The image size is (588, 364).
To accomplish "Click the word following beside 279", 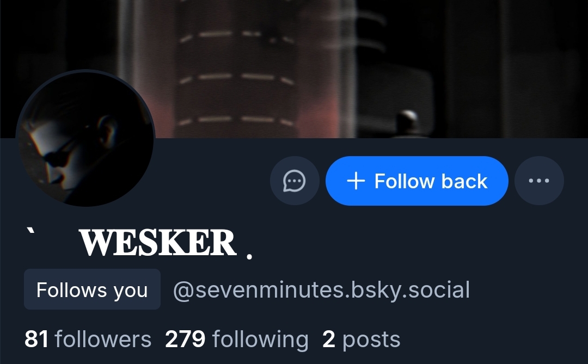I will [x=260, y=340].
